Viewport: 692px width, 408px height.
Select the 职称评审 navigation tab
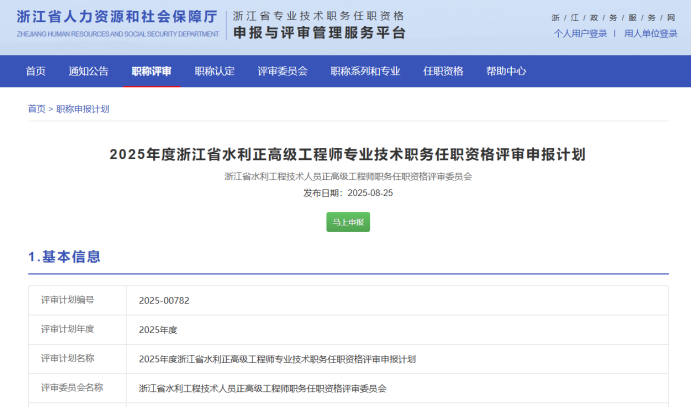coord(151,71)
